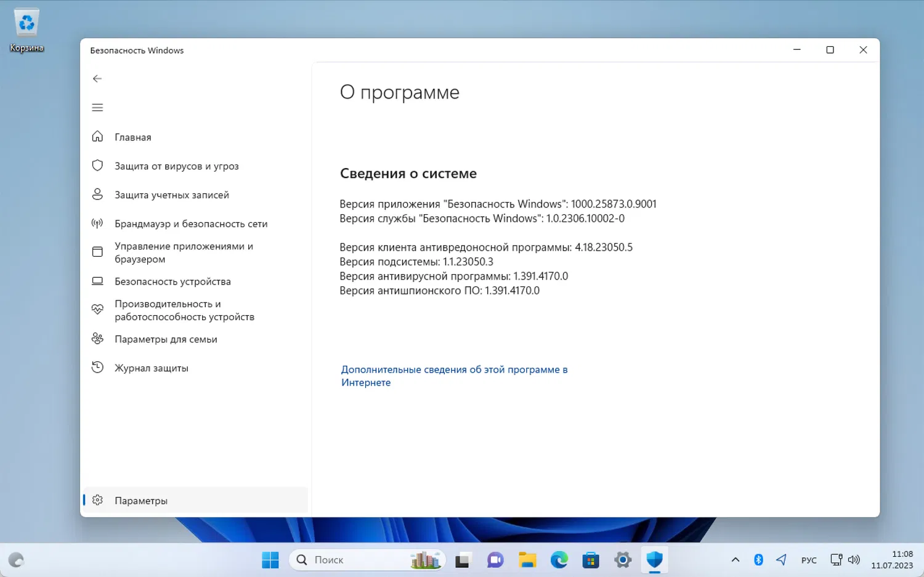Click the Версия антивирусной программы line
This screenshot has height=577, width=924.
click(x=453, y=276)
